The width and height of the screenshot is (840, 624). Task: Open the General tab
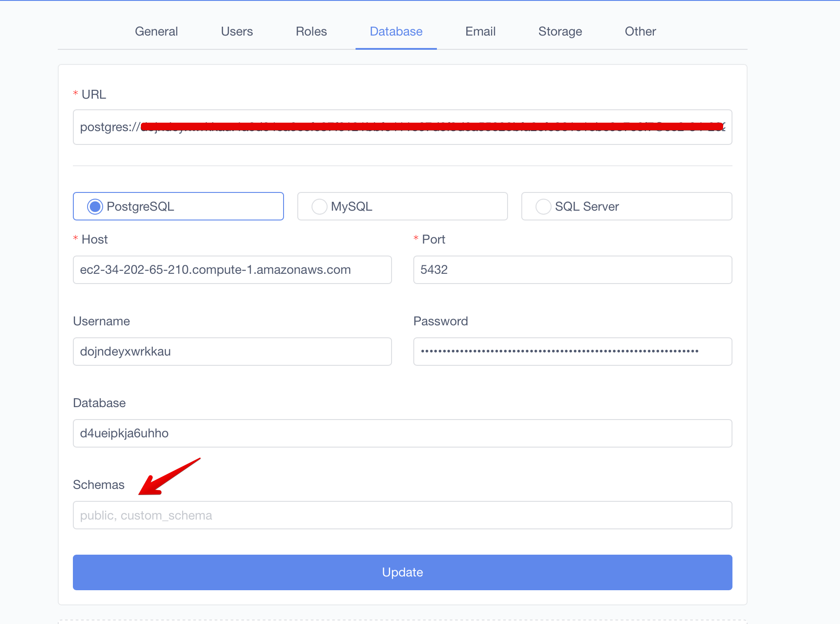(156, 31)
